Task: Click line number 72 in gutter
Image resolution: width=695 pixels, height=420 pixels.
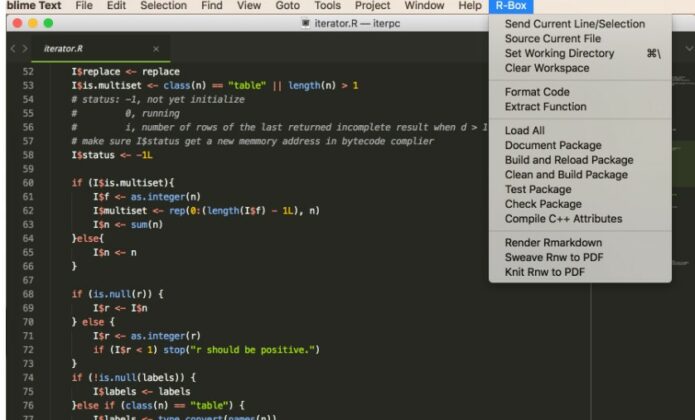Action: tap(28, 350)
